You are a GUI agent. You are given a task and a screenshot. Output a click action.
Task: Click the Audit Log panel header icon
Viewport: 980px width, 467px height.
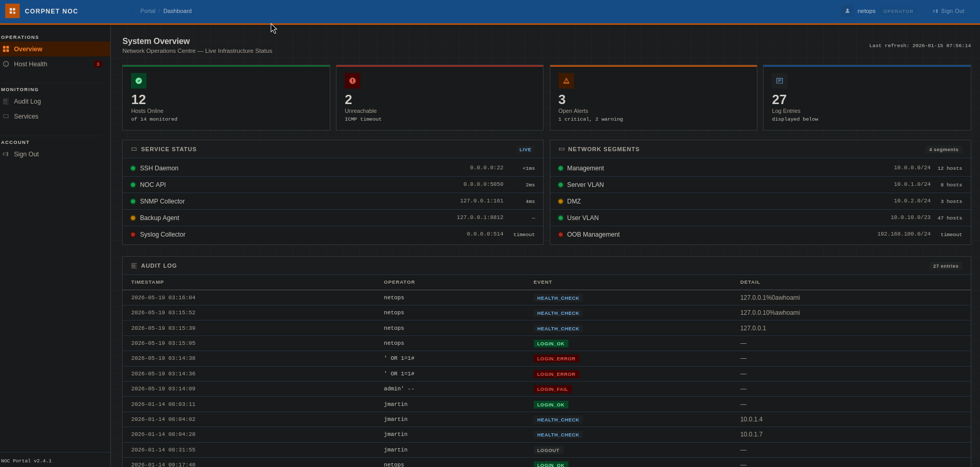point(134,266)
